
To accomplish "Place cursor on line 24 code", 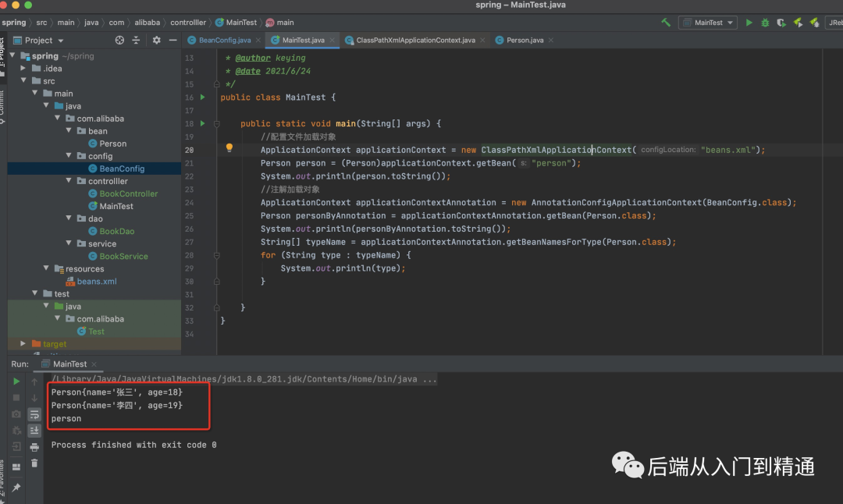I will 528,203.
